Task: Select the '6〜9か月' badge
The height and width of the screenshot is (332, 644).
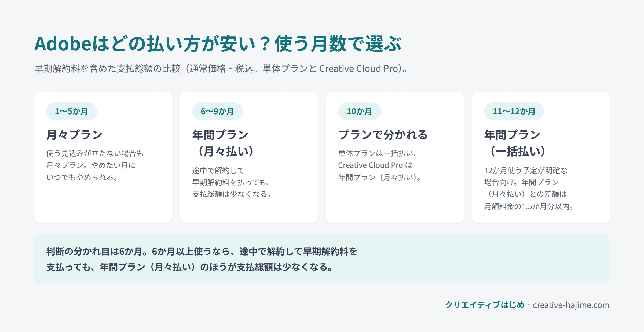Action: (x=217, y=111)
